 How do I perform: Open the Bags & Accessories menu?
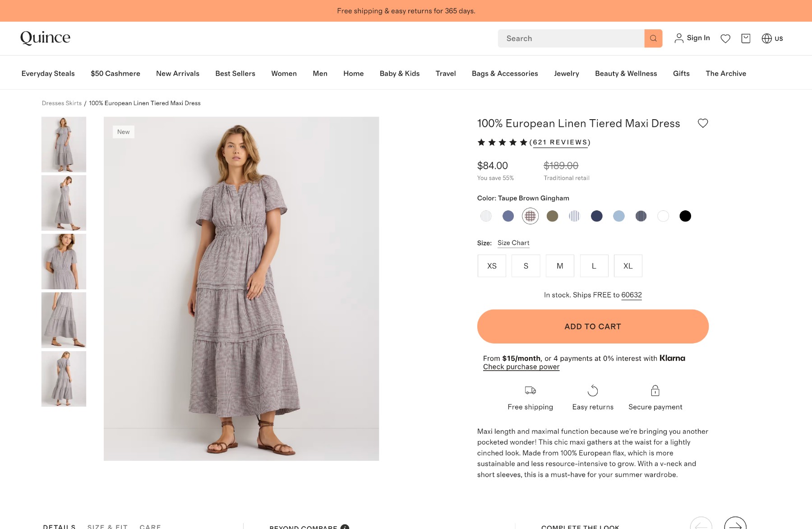pos(505,74)
